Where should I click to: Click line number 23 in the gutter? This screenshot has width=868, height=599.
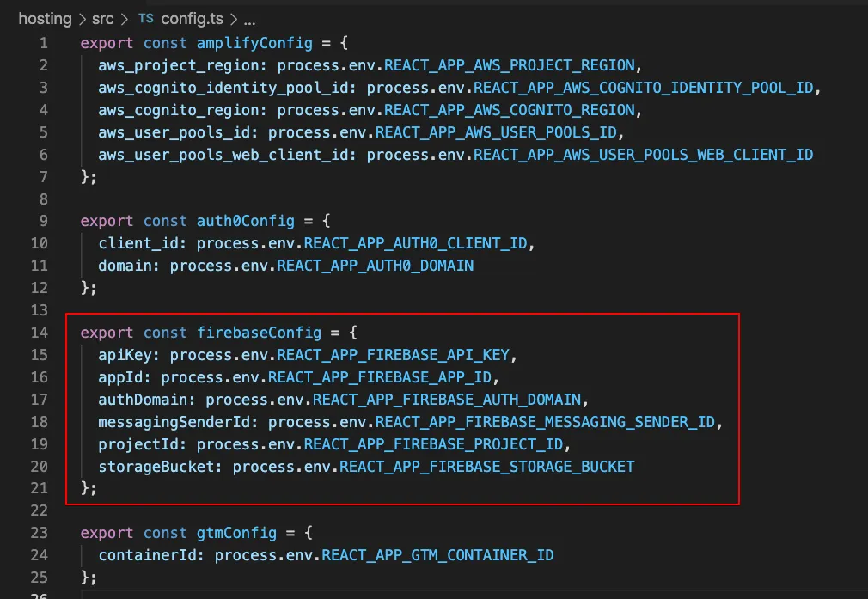click(40, 533)
